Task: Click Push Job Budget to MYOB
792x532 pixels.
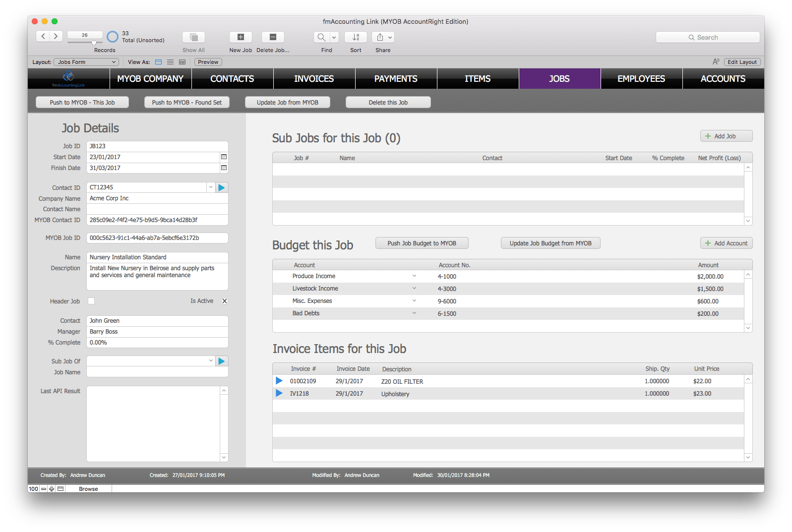Action: click(422, 243)
